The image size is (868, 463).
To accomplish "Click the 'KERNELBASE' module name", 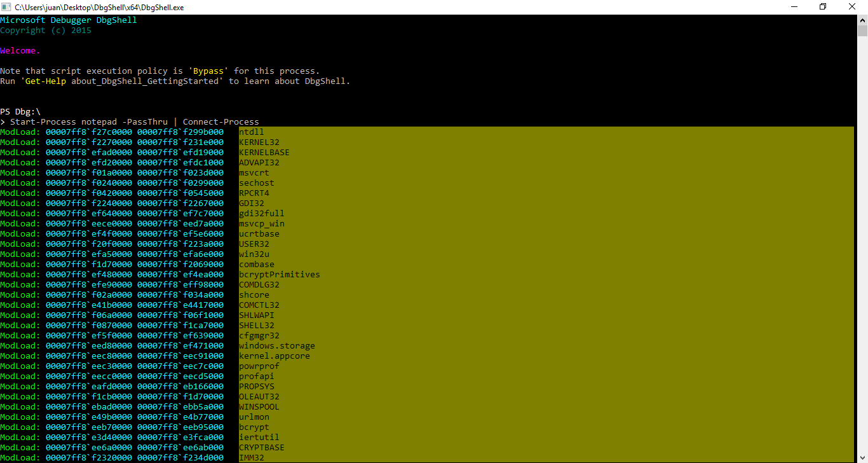I will tap(264, 153).
